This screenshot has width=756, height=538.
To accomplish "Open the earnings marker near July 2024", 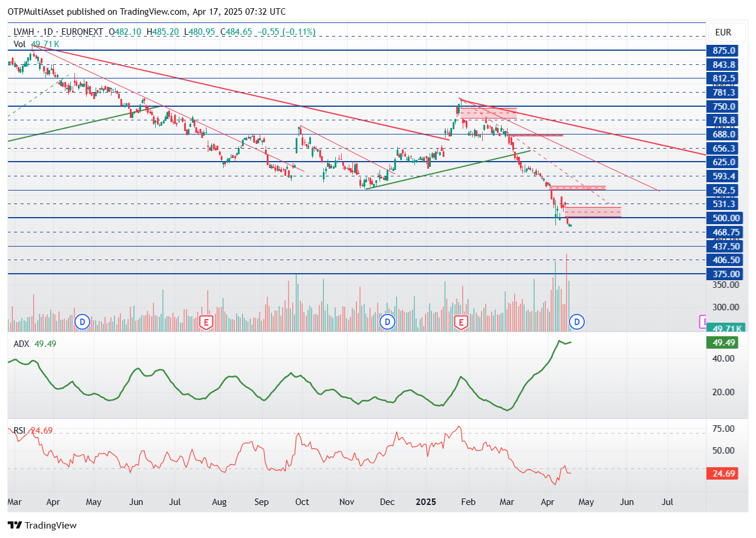I will point(206,322).
